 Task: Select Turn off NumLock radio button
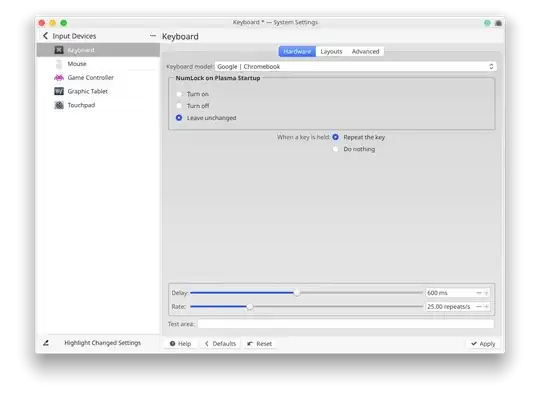pyautogui.click(x=179, y=106)
